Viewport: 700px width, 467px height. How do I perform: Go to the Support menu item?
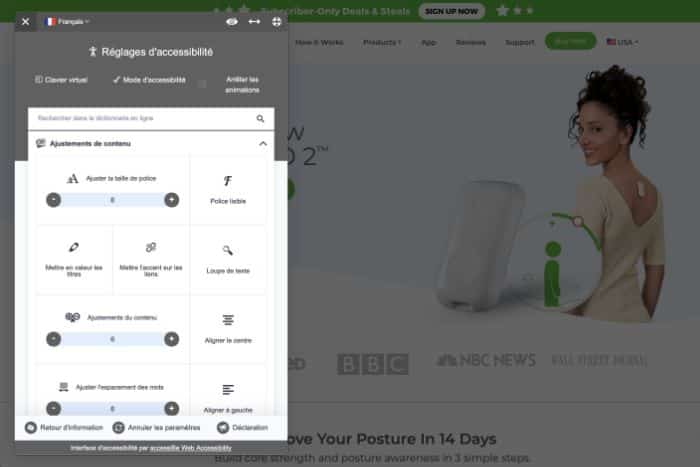519,42
